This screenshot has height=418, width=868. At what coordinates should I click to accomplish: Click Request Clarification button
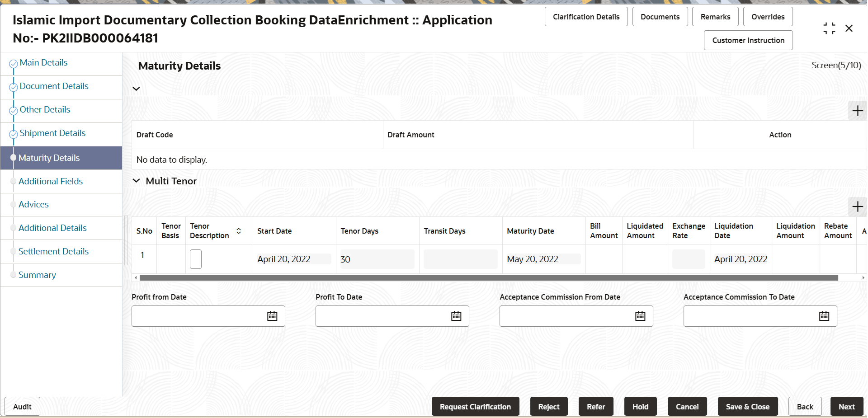(x=475, y=406)
